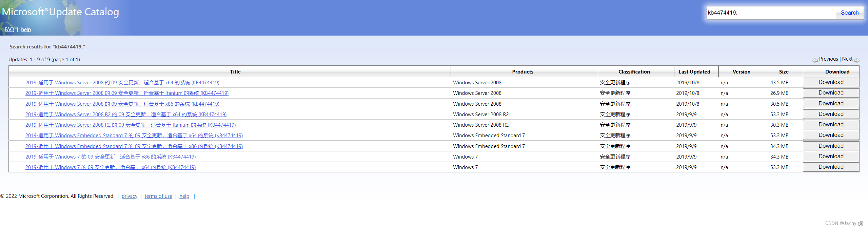The image size is (868, 229).
Task: Download the Windows 7 x86 update
Action: [831, 157]
